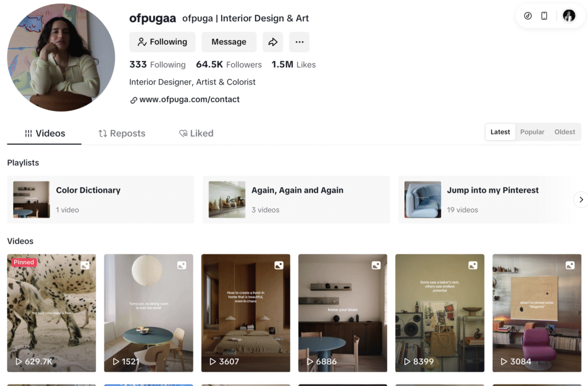Click the coin icon in top bar
Viewport: 588px width, 386px height.
pos(528,16)
